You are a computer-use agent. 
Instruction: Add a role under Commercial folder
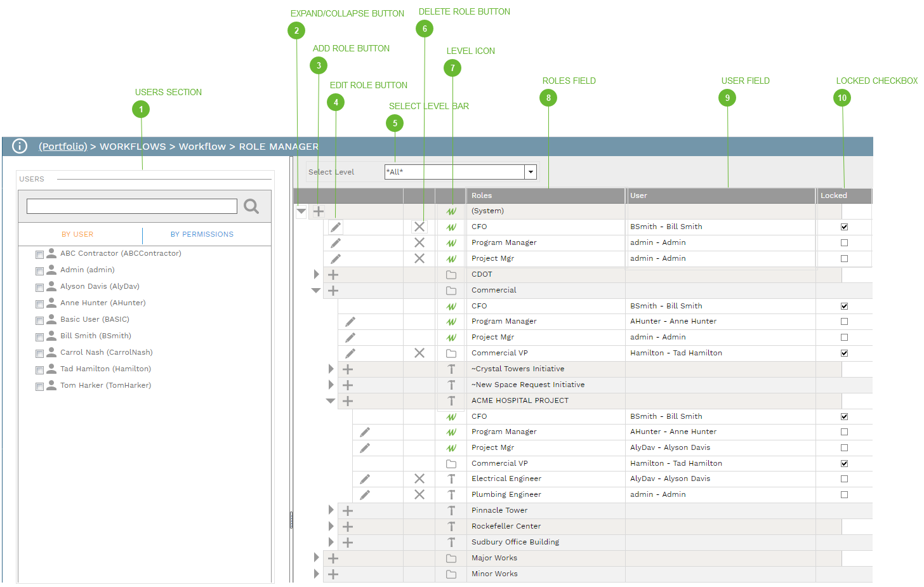tap(333, 291)
